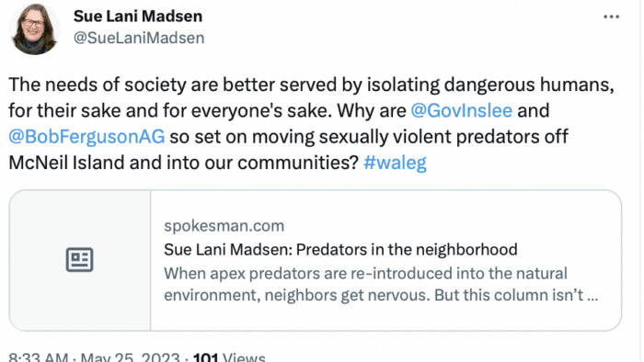
Task: Click the article description preview text
Action: click(x=381, y=284)
